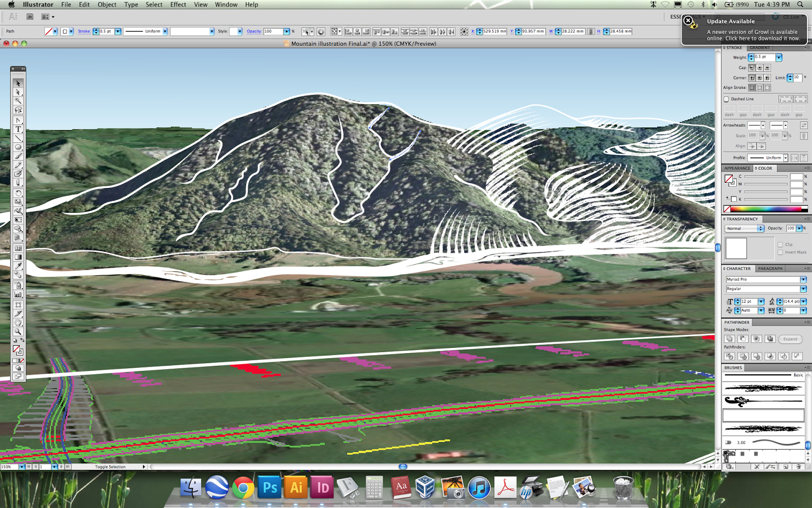
Task: Select the Paintbrush tool
Action: click(18, 156)
